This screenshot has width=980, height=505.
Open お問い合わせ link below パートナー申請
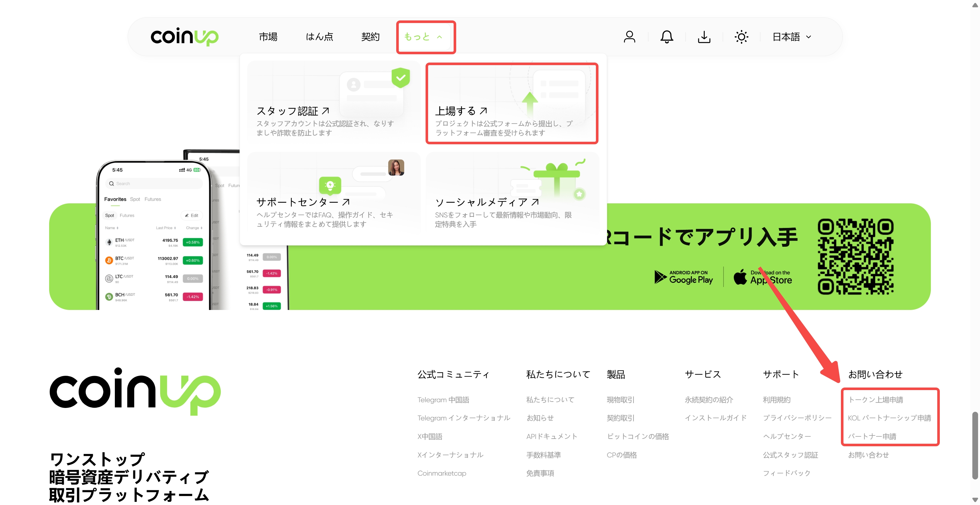(x=869, y=455)
